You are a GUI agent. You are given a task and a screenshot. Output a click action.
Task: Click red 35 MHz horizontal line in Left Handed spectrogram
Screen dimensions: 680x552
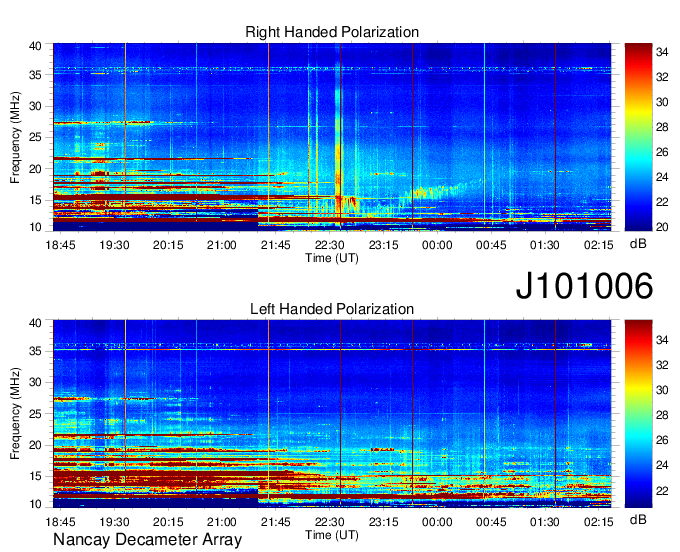332,349
